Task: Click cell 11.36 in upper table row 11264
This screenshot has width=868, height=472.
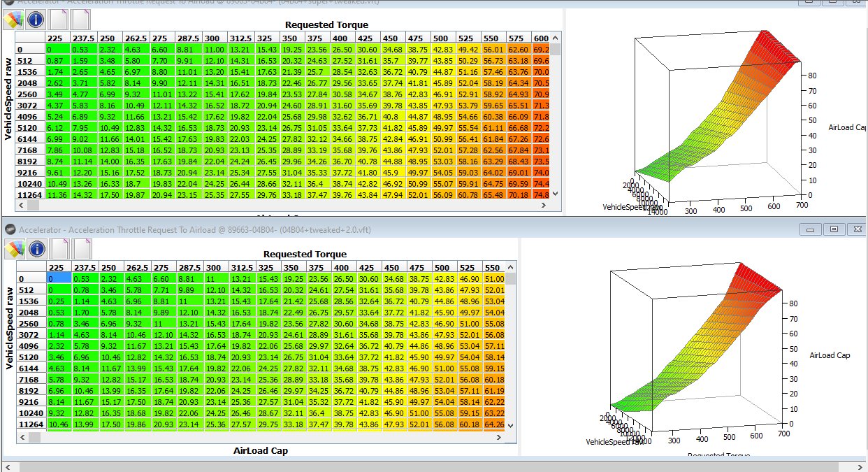Action: 59,194
